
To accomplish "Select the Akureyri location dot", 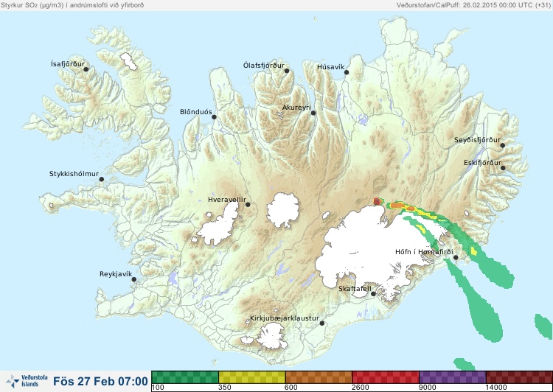I will 313,113.
